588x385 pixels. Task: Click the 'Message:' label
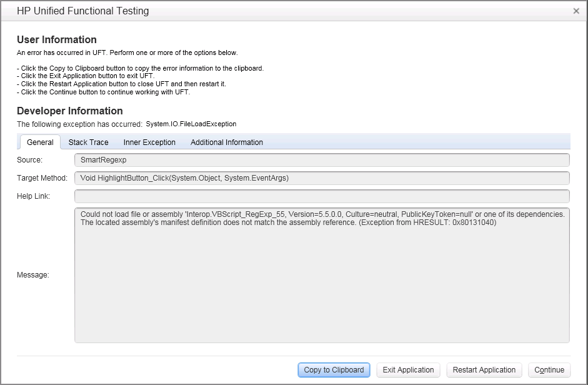coord(33,275)
